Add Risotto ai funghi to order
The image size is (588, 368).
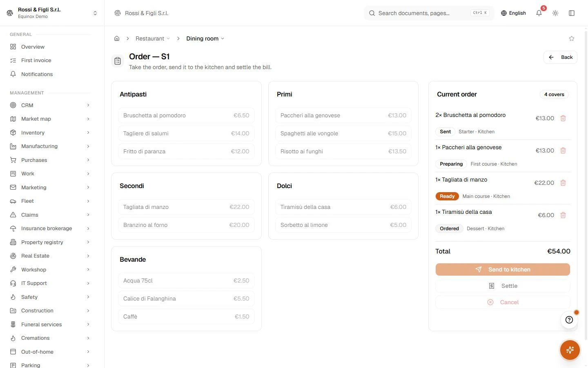[x=343, y=151]
